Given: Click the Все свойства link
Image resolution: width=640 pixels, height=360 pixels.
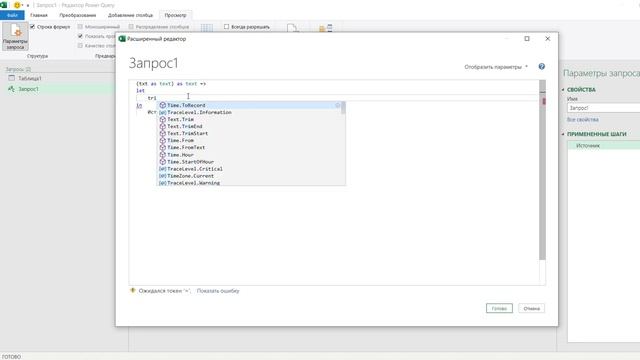Looking at the screenshot, I should pyautogui.click(x=583, y=120).
